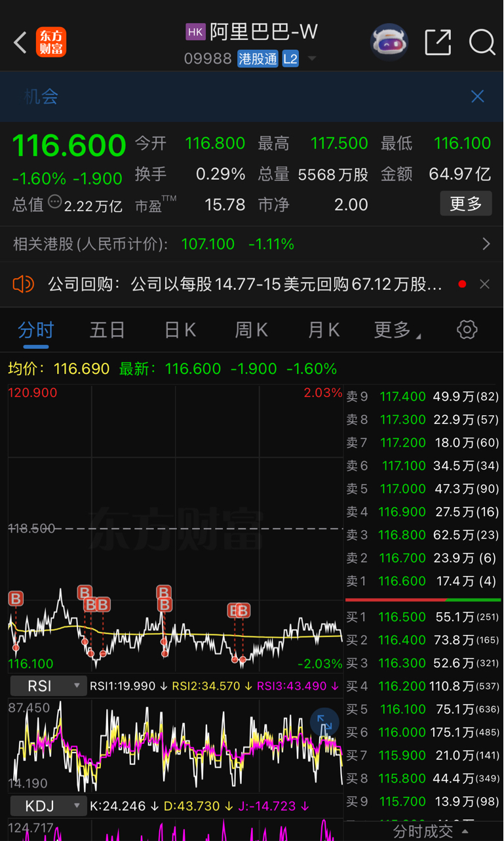Tap the 机会 banner label
The height and width of the screenshot is (841, 504).
[41, 96]
